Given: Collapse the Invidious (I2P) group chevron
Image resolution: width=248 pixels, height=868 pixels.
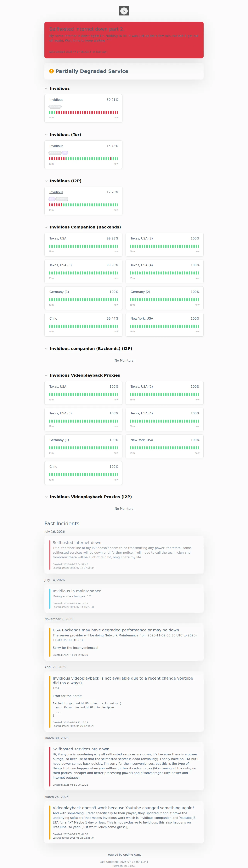Looking at the screenshot, I should click(46, 181).
